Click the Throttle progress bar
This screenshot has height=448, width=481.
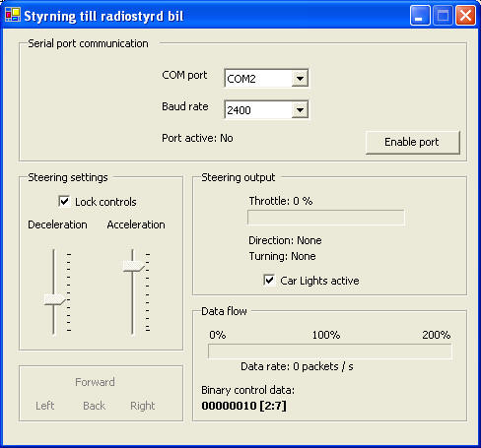(x=326, y=218)
